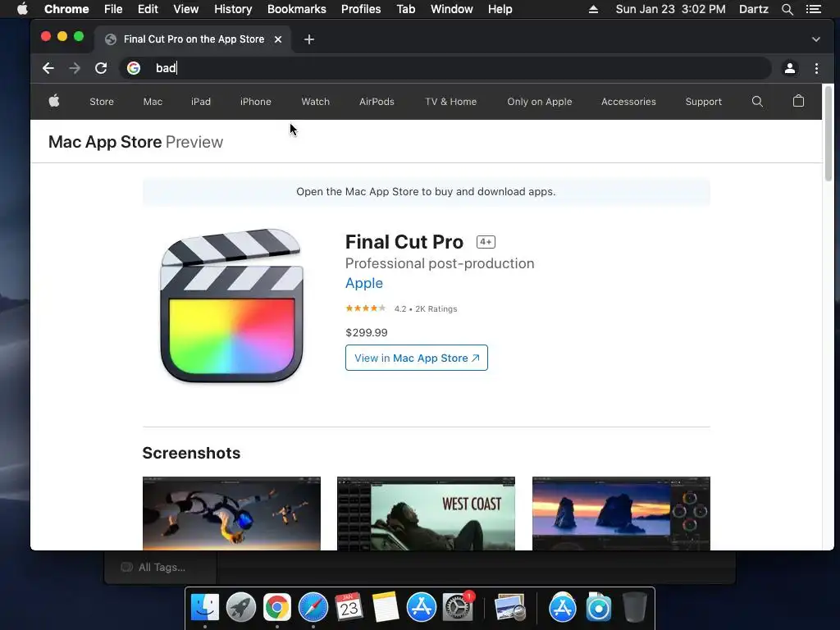Go to Accessories in Apple navigation
This screenshot has width=840, height=630.
[628, 101]
